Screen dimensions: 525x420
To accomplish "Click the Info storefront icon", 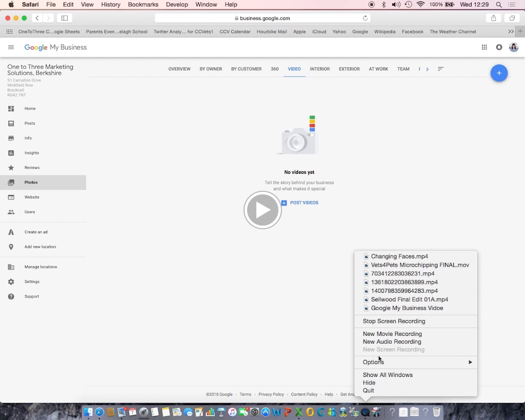I will (11, 138).
